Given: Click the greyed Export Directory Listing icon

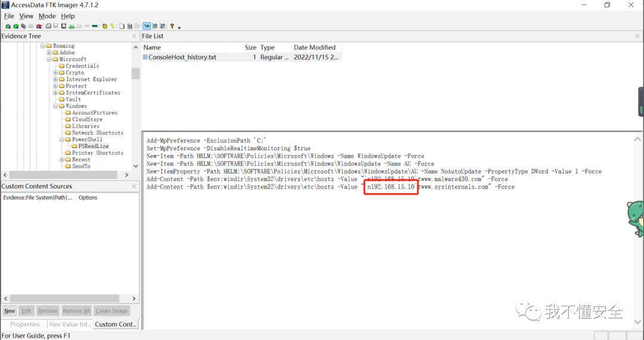Looking at the screenshot, I should tap(137, 26).
